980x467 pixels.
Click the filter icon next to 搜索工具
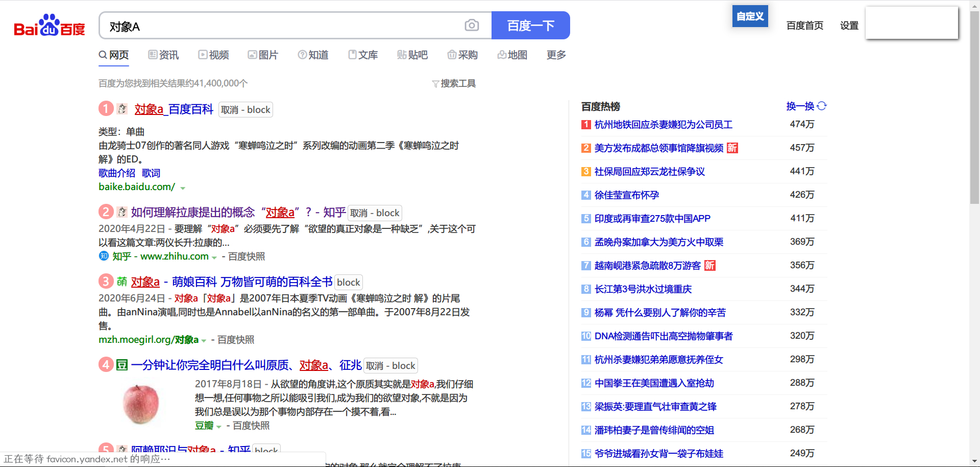pyautogui.click(x=435, y=84)
